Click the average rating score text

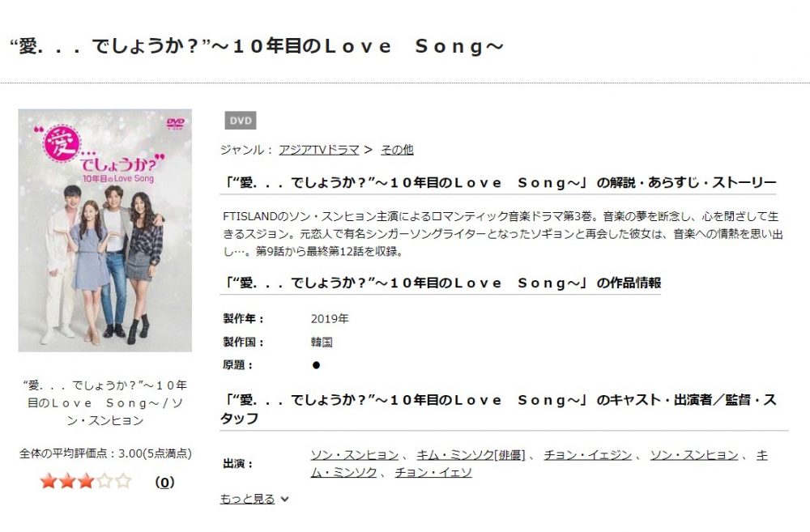[105, 453]
